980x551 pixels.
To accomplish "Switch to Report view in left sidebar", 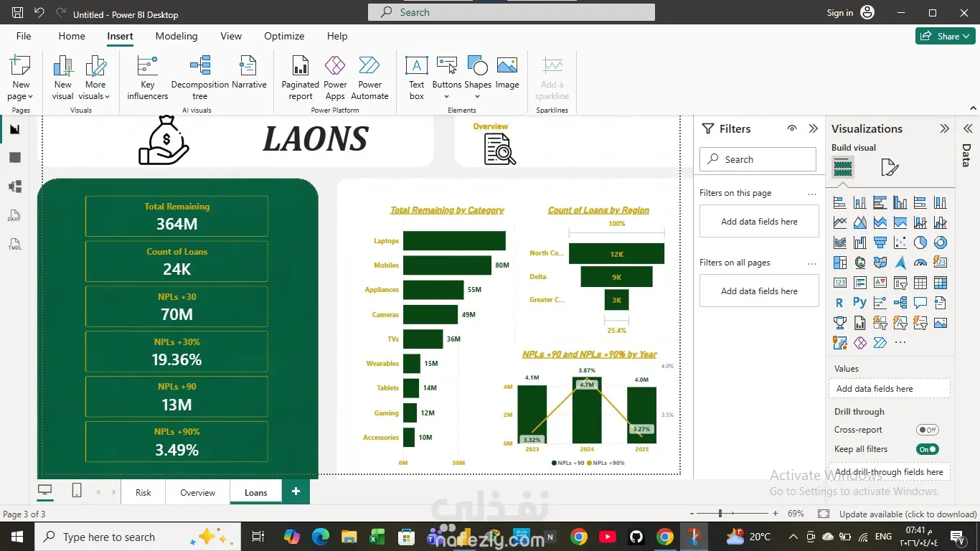I will click(x=15, y=129).
